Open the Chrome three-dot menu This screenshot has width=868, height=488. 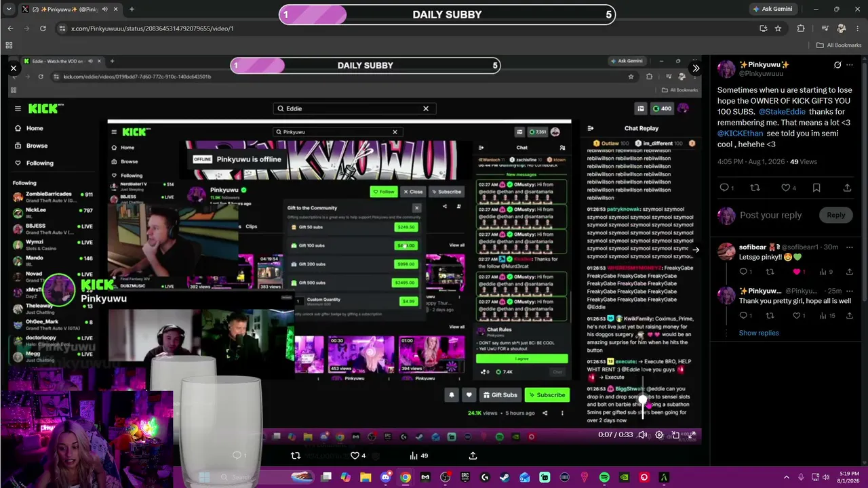[x=858, y=28]
